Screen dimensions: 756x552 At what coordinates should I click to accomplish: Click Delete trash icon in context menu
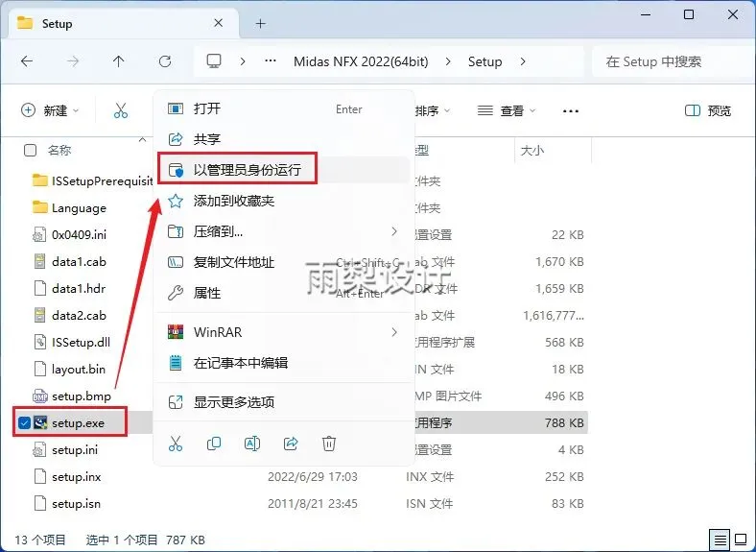click(329, 443)
